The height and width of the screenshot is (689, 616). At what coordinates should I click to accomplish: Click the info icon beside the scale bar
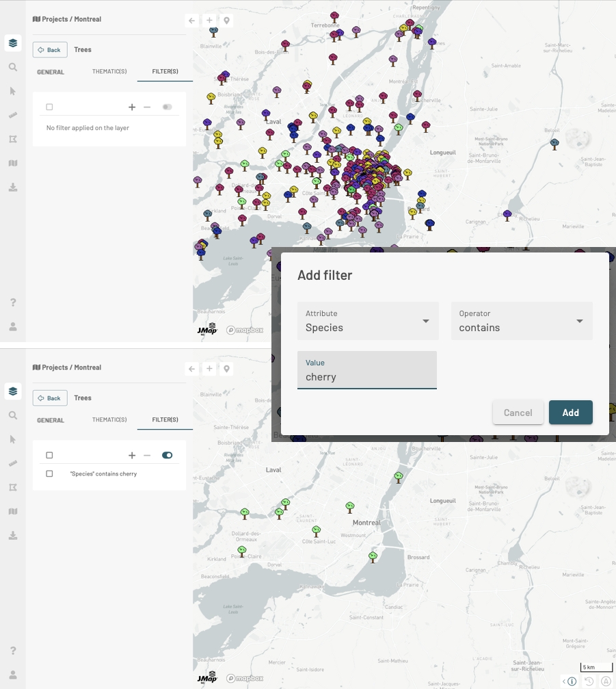pyautogui.click(x=572, y=681)
